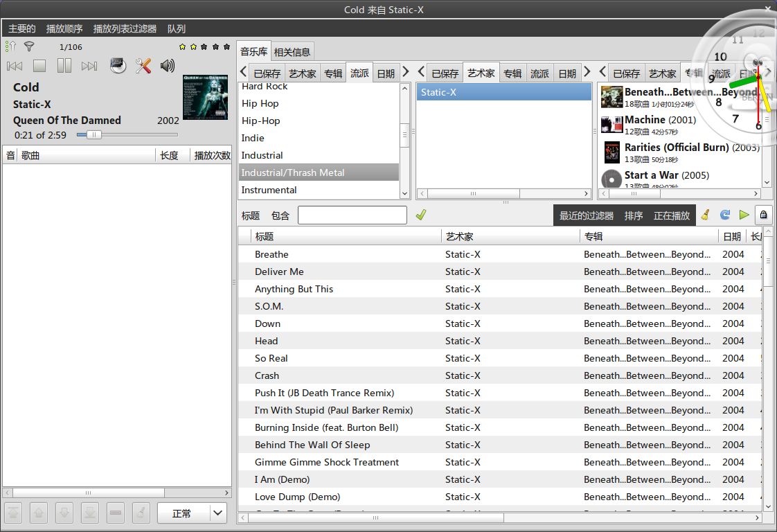Select the Hip Hop genre
This screenshot has height=532, width=777.
[x=319, y=103]
